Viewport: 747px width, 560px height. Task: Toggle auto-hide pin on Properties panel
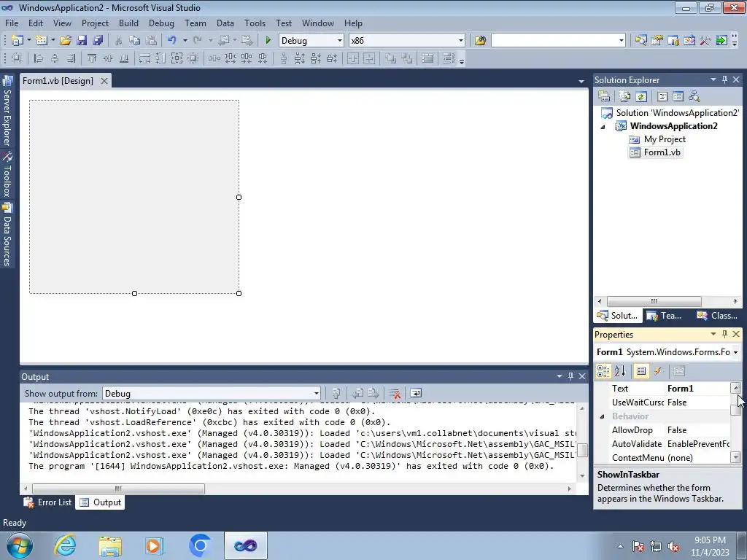(724, 334)
